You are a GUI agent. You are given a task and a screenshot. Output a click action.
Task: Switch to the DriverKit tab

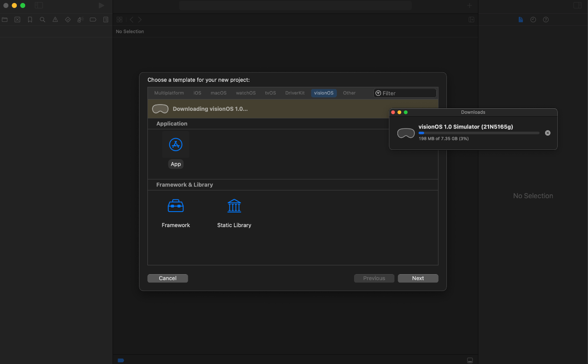pos(295,93)
